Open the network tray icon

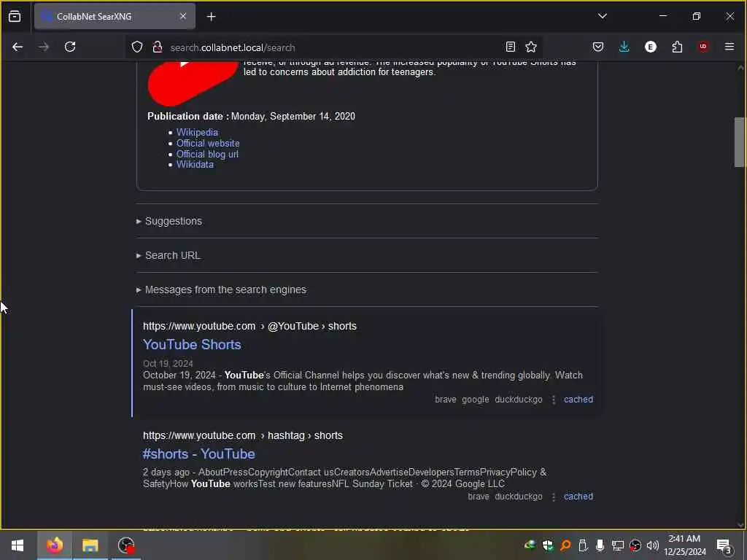coord(618,545)
